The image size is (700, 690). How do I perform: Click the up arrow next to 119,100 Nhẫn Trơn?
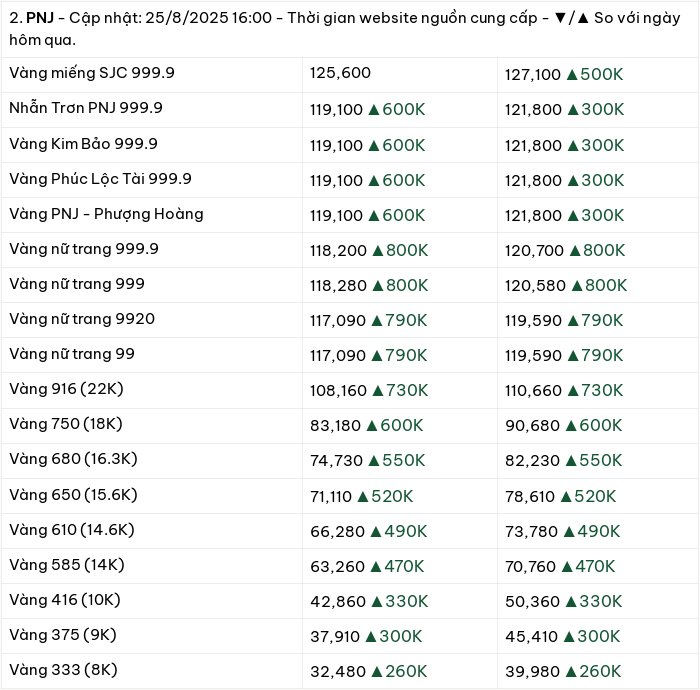(374, 110)
